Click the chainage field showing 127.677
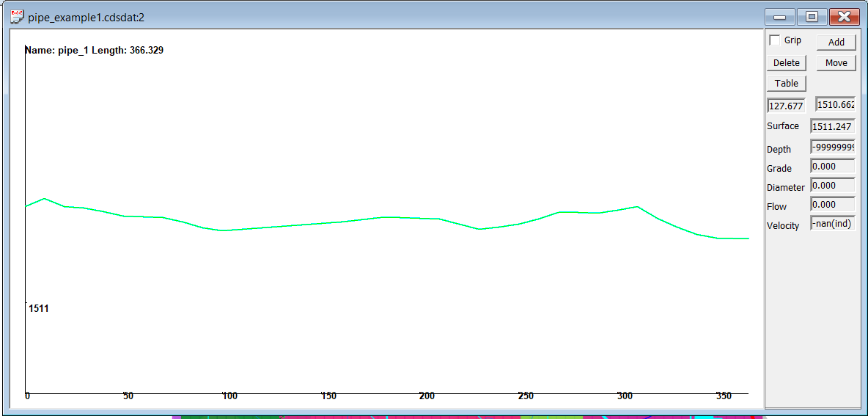The image size is (868, 419). tap(786, 106)
